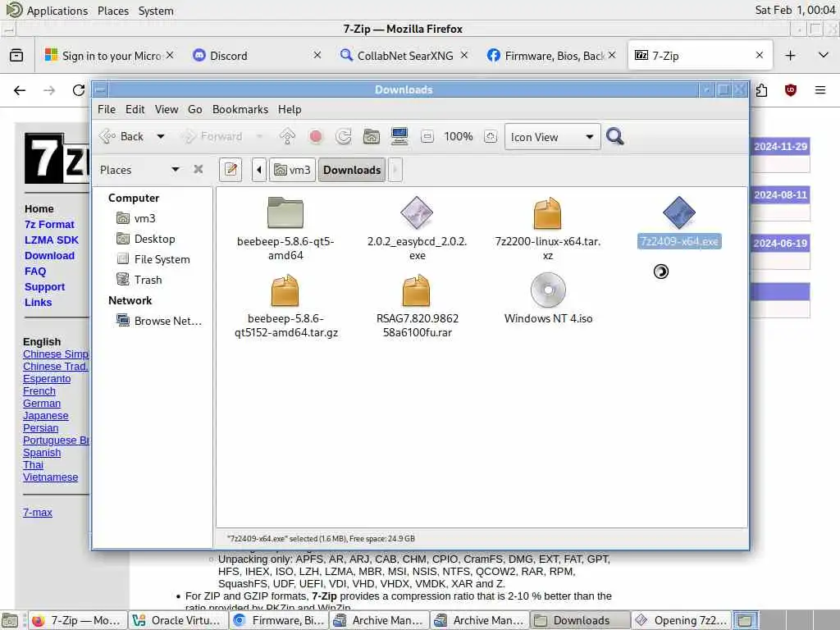
Task: Click the FAQ link
Action: point(34,271)
